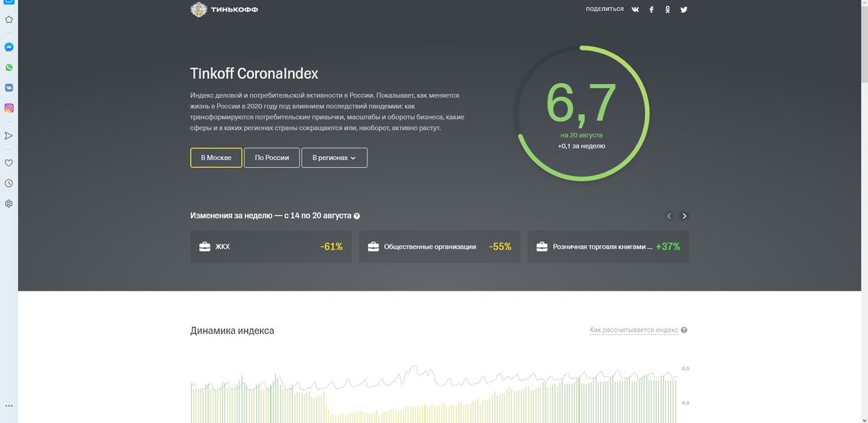Screen dimensions: 868x423
Task: Open the sidebar send arrow (flow) icon
Action: point(9,135)
